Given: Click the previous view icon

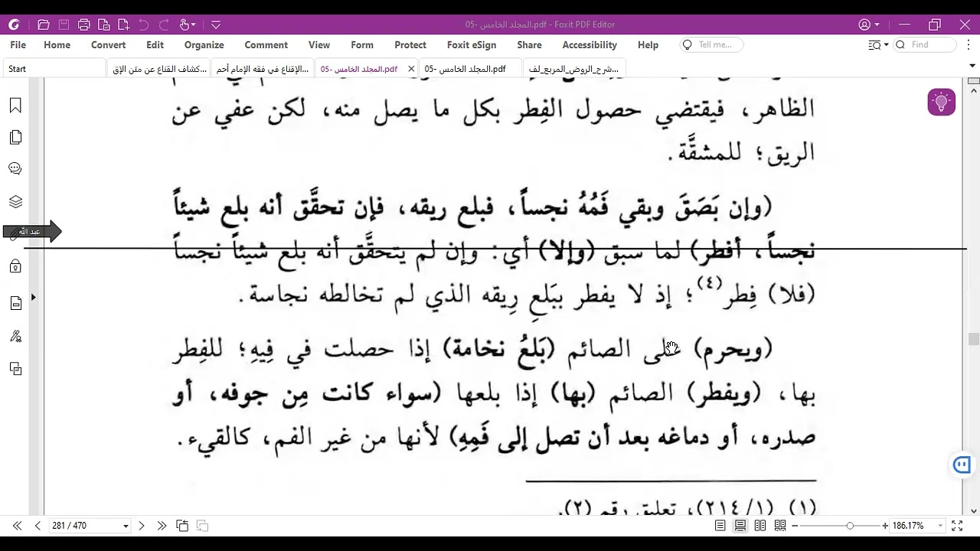Looking at the screenshot, I should [182, 526].
